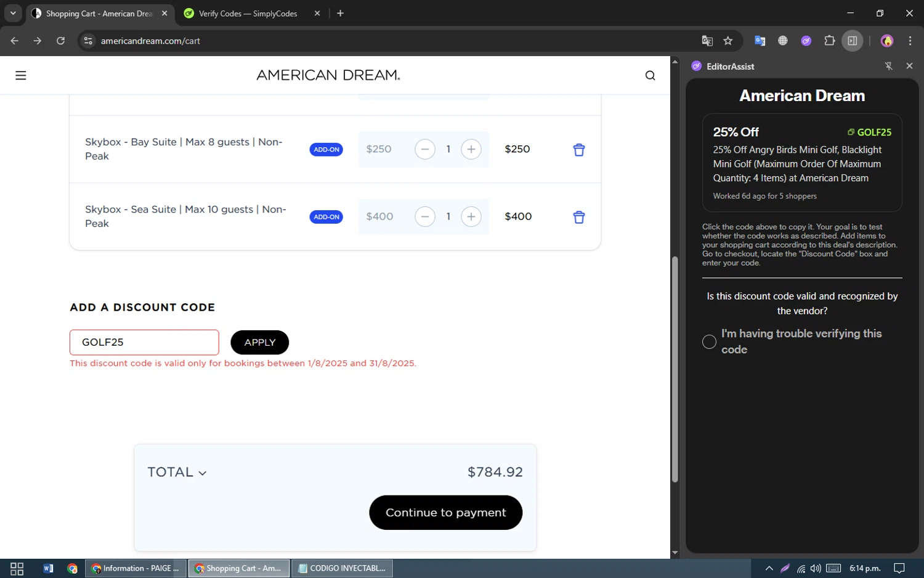Click the $784.92 total amount
This screenshot has width=924, height=578.
pos(495,472)
